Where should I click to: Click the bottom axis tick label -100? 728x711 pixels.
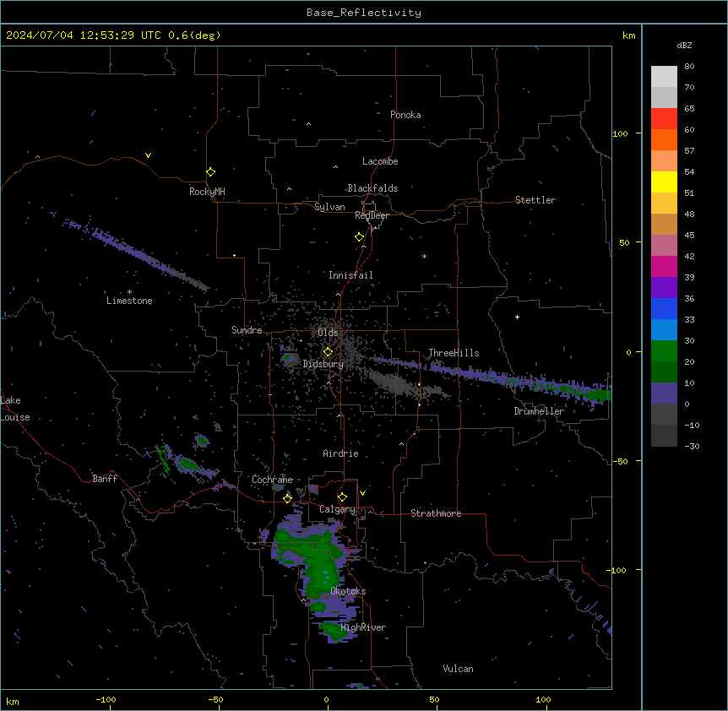coord(106,699)
